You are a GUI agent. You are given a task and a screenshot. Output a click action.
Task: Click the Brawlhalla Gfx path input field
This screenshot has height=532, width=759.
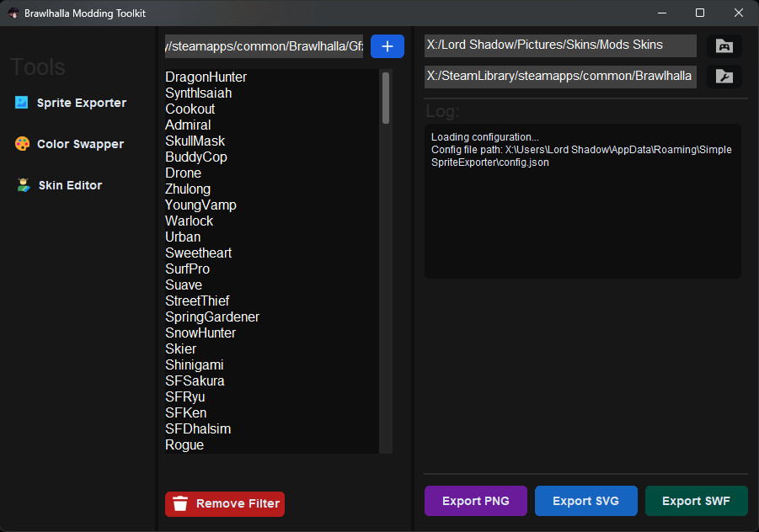click(264, 46)
